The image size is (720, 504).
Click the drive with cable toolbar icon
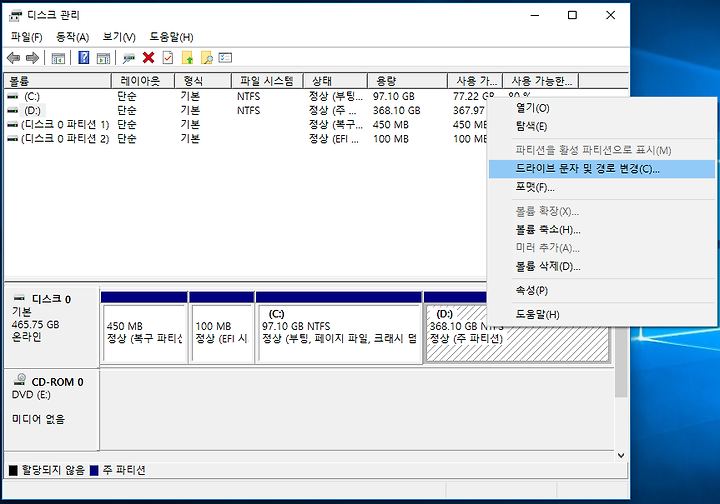[129, 58]
